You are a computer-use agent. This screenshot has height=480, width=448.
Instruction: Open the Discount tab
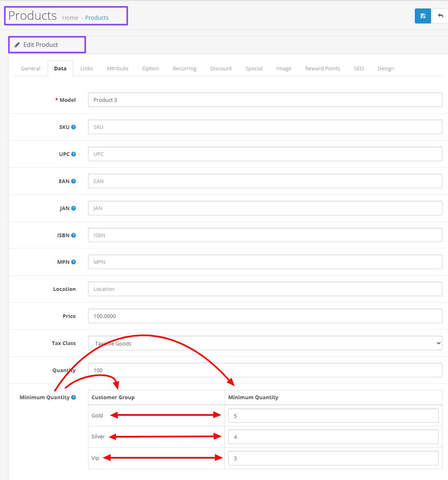click(x=221, y=68)
